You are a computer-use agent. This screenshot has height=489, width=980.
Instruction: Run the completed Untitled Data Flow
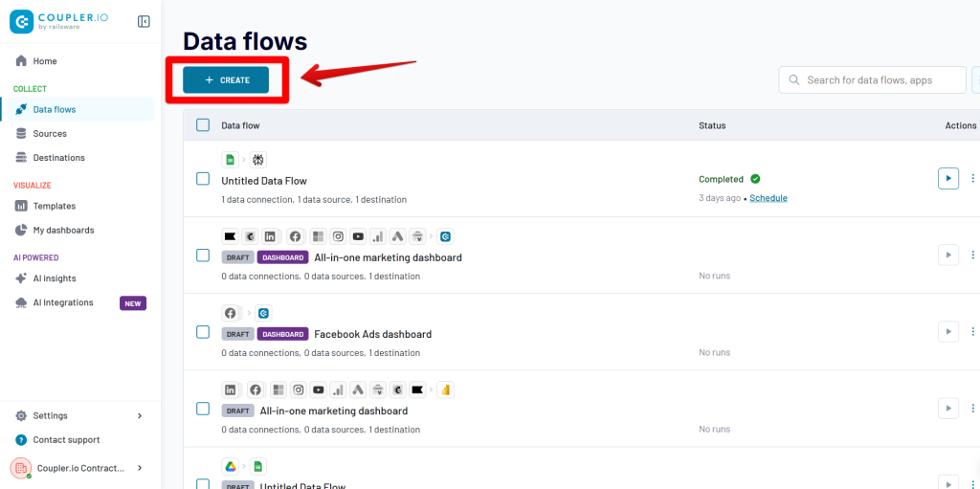click(x=948, y=178)
